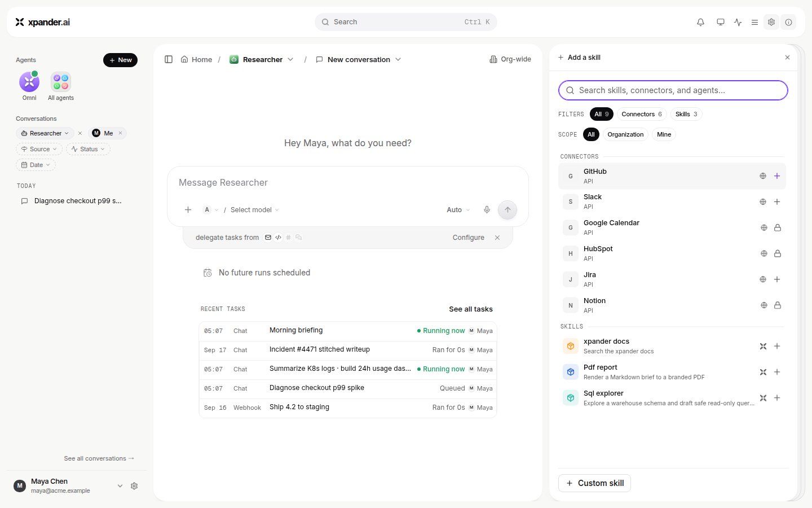Click the xpander.ai logo
Image resolution: width=812 pixels, height=508 pixels.
point(43,22)
